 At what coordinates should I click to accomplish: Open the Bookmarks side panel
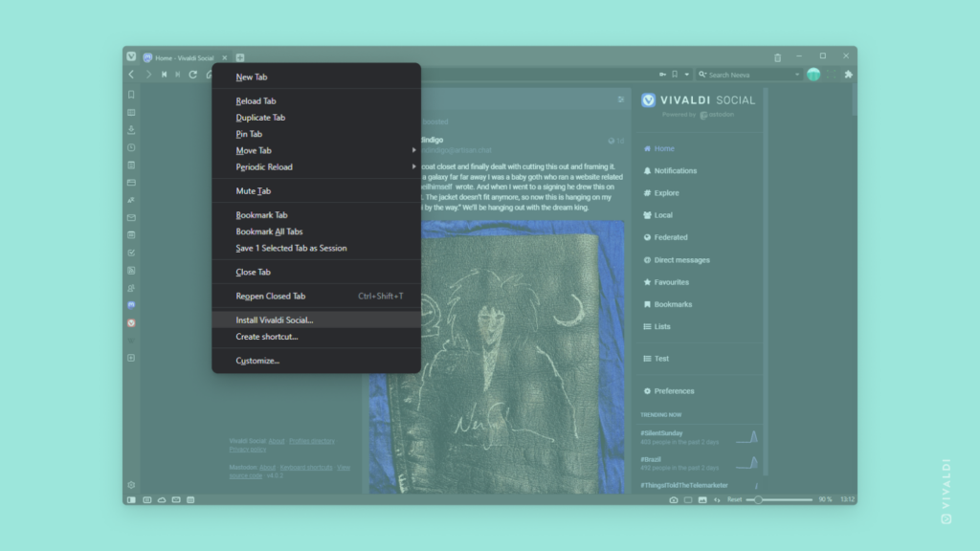[131, 95]
